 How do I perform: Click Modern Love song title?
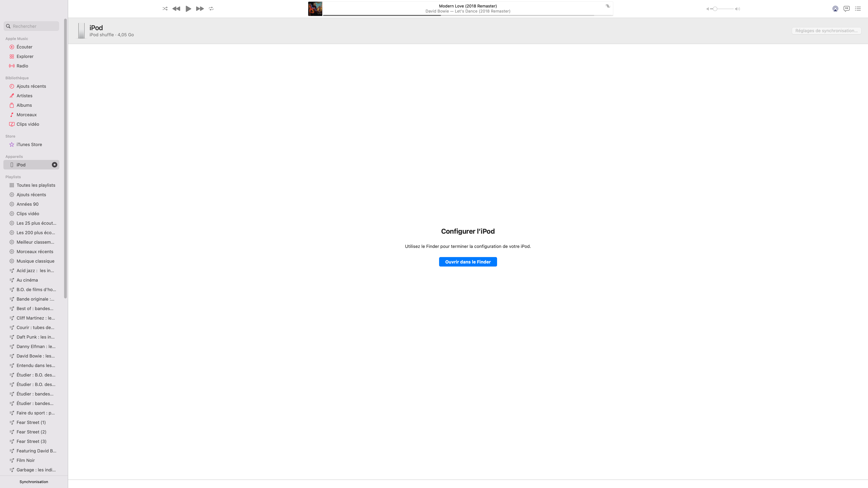tap(468, 6)
